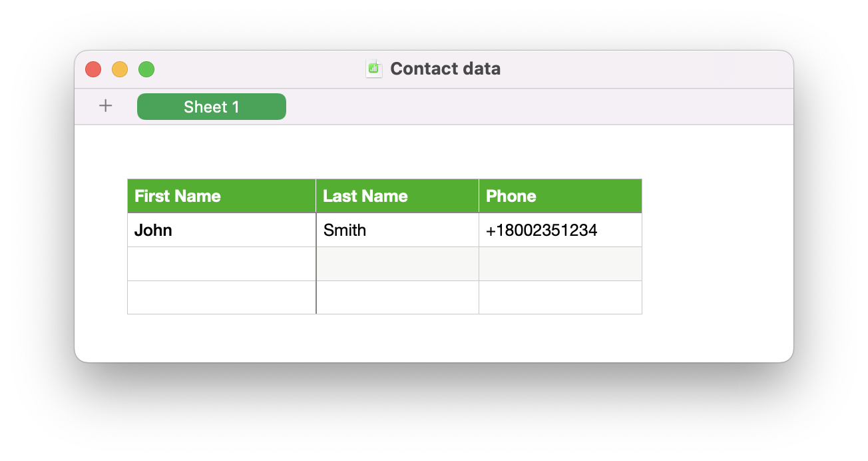This screenshot has width=868, height=461.
Task: Select the Last Name header cell
Action: pyautogui.click(x=397, y=195)
